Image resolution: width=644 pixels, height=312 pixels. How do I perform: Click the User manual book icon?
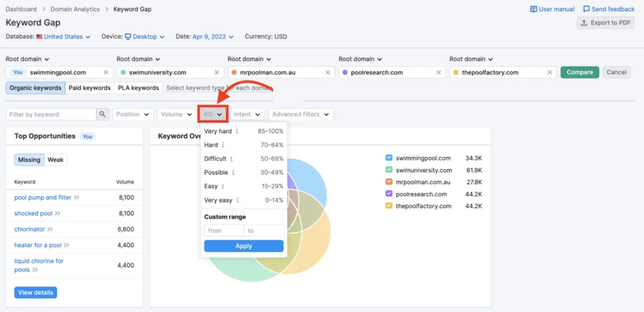coord(533,9)
